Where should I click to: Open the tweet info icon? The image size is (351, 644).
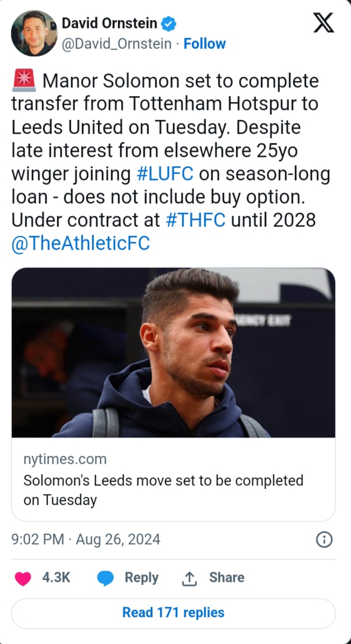pos(324,539)
